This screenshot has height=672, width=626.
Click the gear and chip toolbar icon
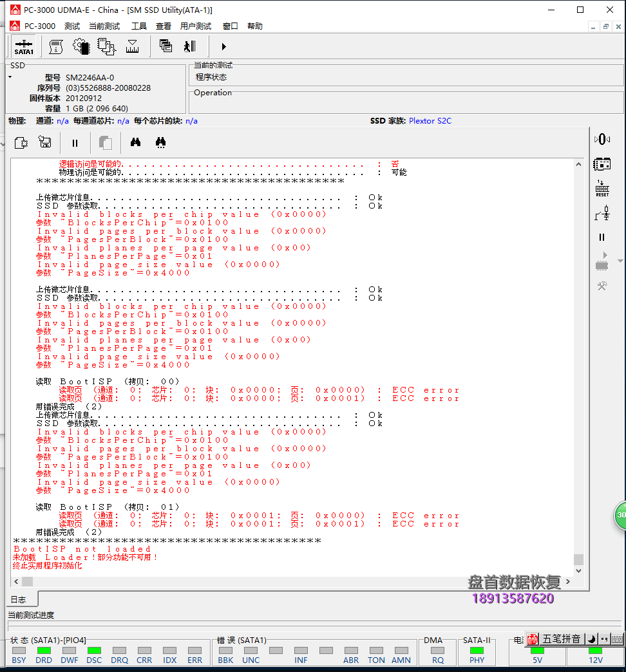pos(81,46)
